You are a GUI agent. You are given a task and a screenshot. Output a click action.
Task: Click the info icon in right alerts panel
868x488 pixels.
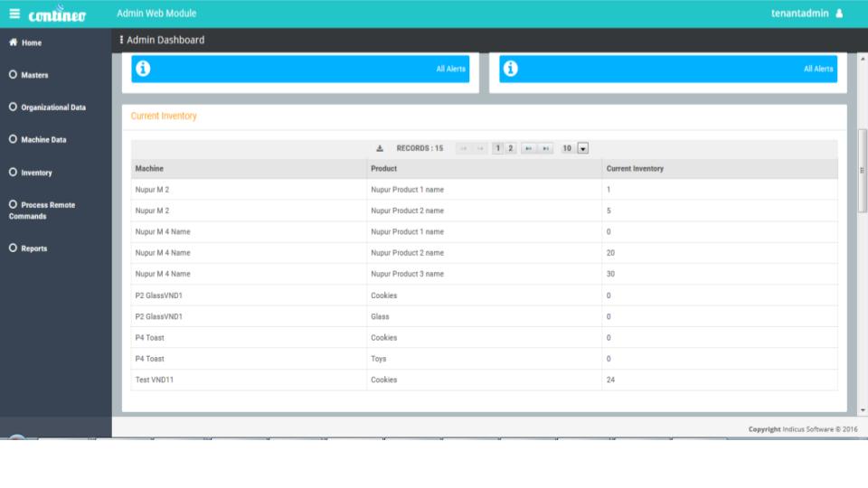(x=510, y=69)
